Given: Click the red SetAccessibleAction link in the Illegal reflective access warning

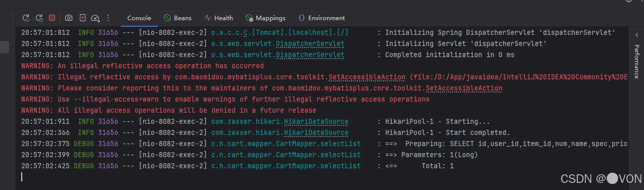Looking at the screenshot, I should [x=367, y=77].
